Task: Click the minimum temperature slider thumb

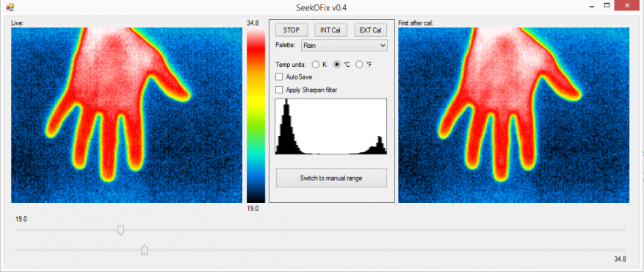Action: point(120,230)
